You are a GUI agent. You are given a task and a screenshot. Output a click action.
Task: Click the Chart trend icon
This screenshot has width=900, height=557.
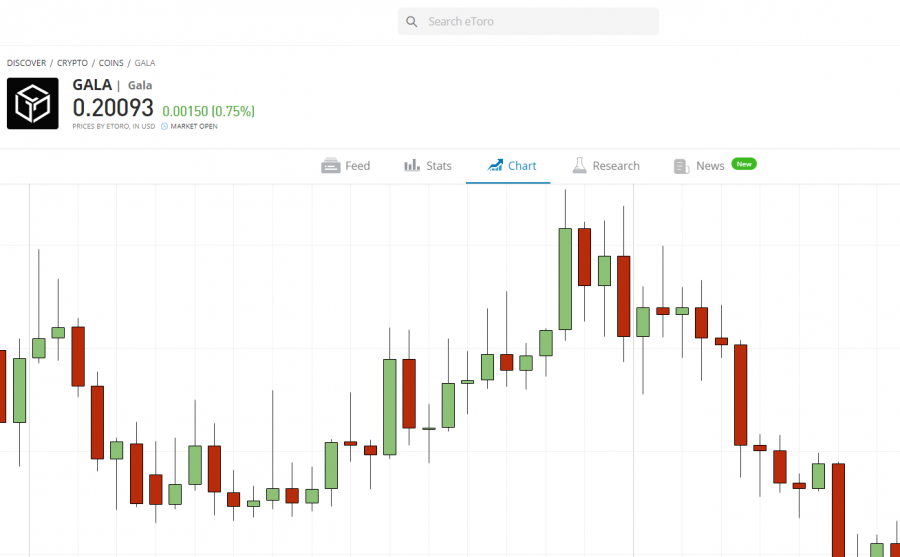[x=495, y=166]
